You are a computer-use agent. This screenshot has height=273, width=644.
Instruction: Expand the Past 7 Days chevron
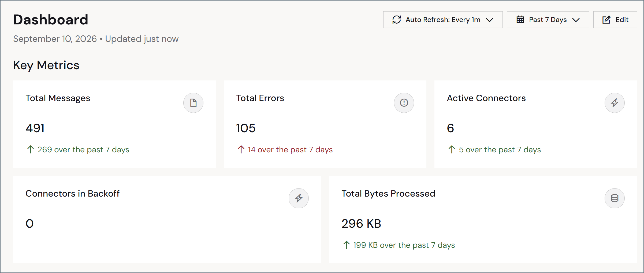click(576, 20)
